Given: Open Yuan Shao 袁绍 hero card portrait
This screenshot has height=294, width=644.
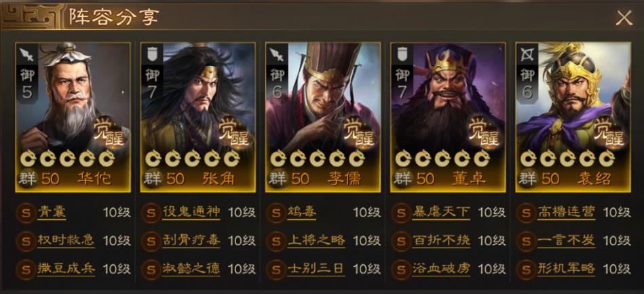Looking at the screenshot, I should [573, 117].
